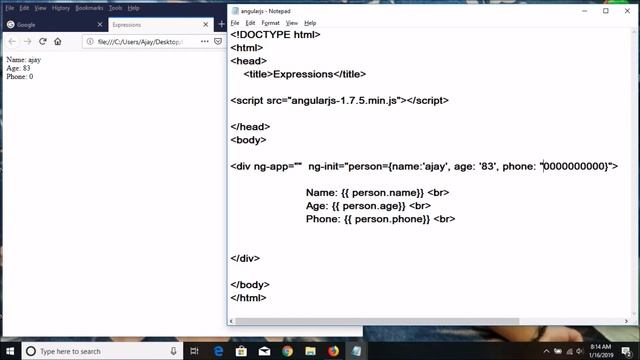Maximize the Notepad window

click(606, 11)
